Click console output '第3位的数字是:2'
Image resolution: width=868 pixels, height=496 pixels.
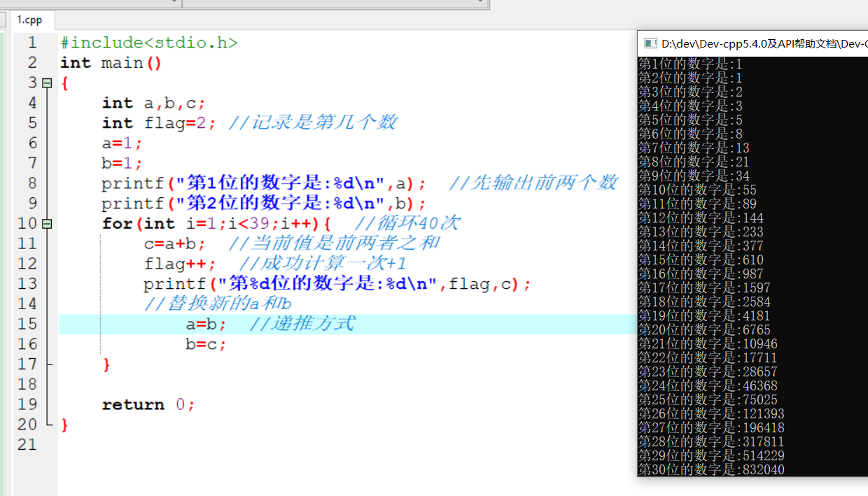pos(690,92)
